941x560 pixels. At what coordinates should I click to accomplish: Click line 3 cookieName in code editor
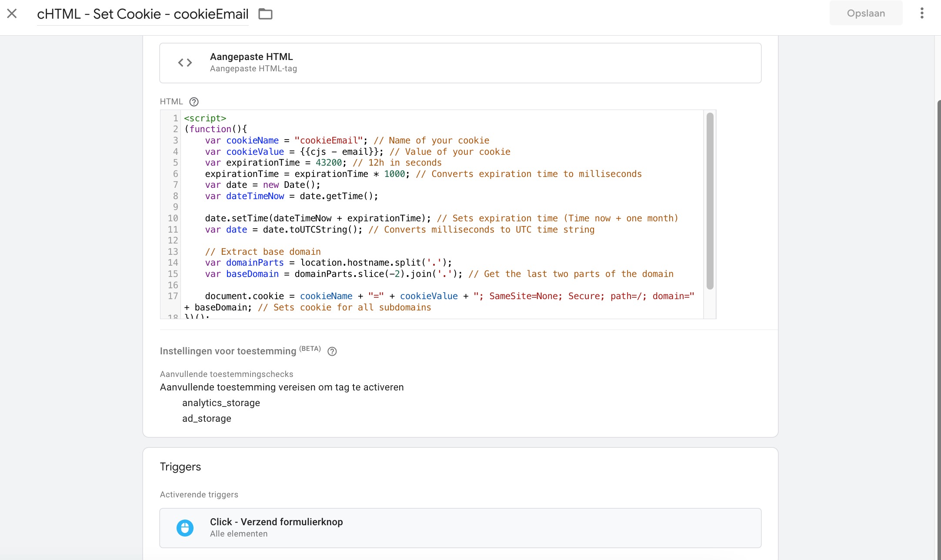point(252,140)
